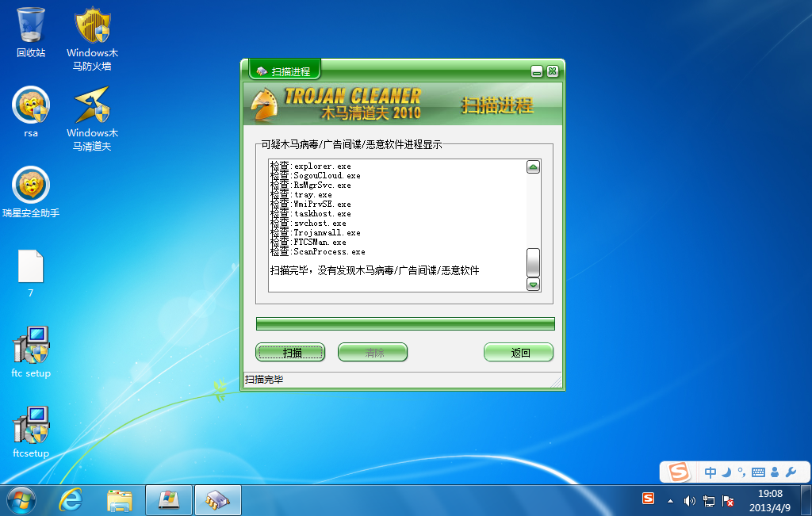812x516 pixels.
Task: Select the 'ftc setup' installer icon
Action: pyautogui.click(x=31, y=352)
